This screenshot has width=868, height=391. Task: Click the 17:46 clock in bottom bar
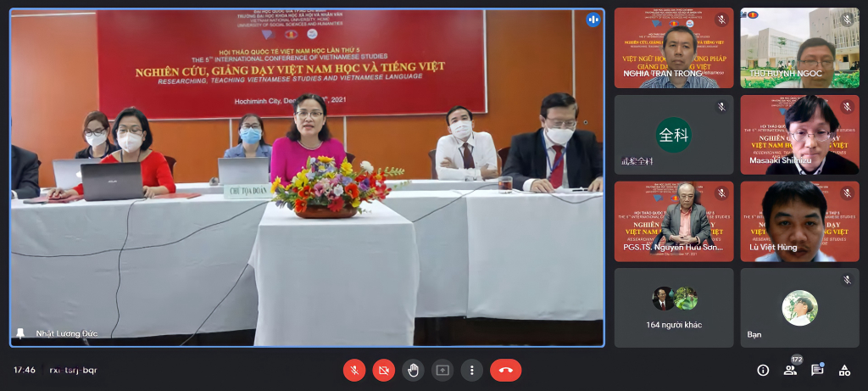tap(25, 370)
